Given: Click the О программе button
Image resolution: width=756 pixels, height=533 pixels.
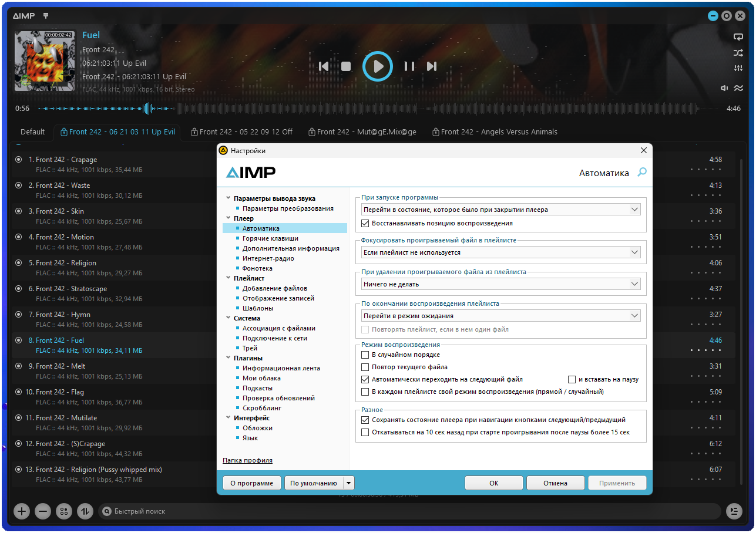Looking at the screenshot, I should point(252,483).
